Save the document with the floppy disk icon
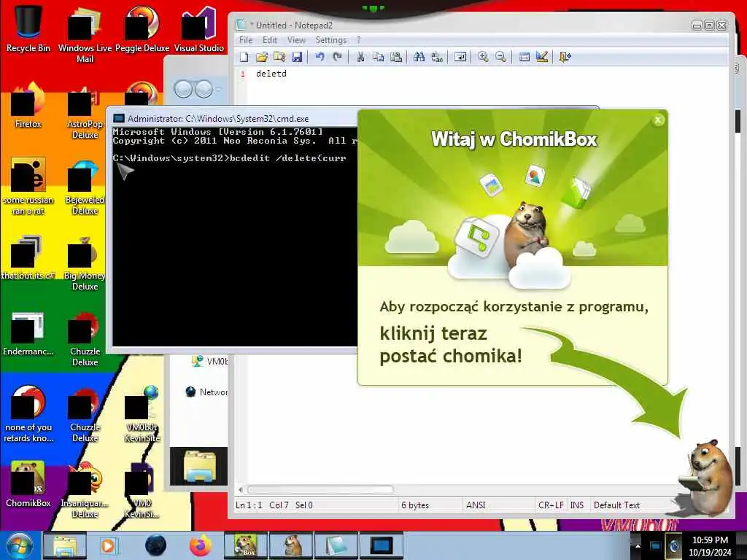The image size is (747, 560). point(297,57)
